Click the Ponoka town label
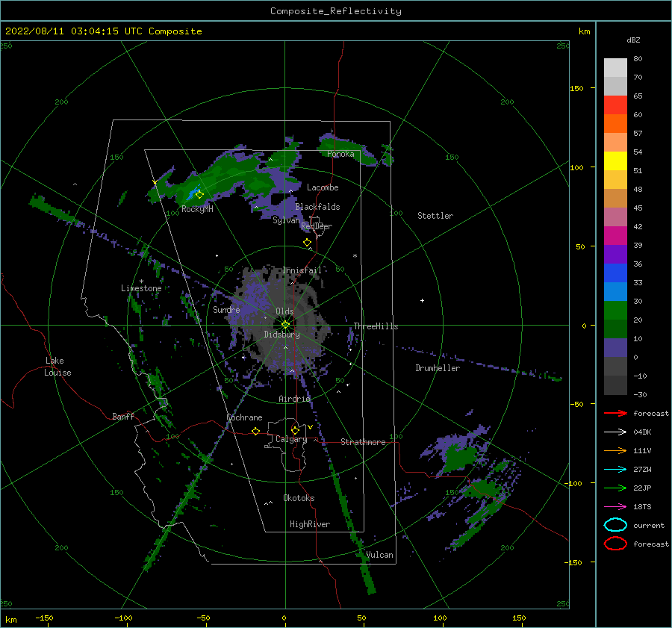This screenshot has height=628, width=672. coord(340,154)
